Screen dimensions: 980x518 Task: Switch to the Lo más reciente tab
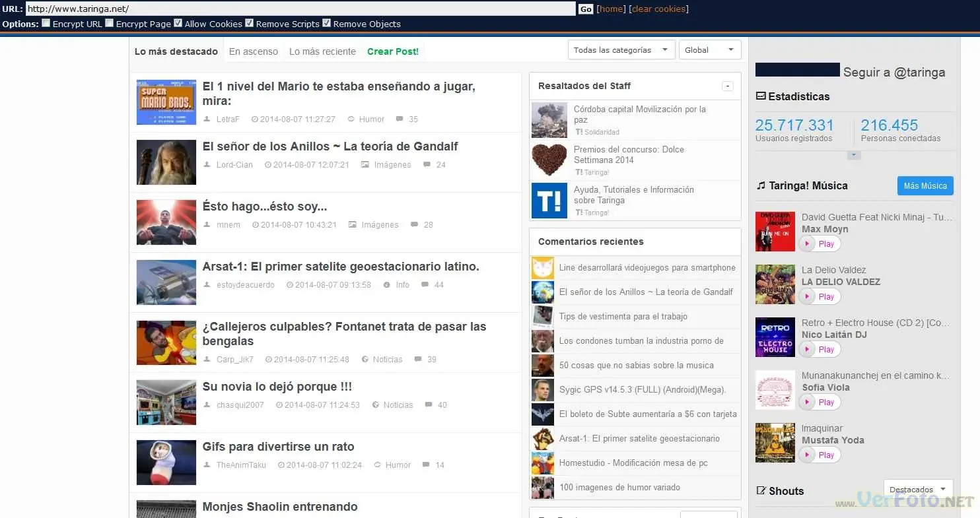click(x=322, y=51)
